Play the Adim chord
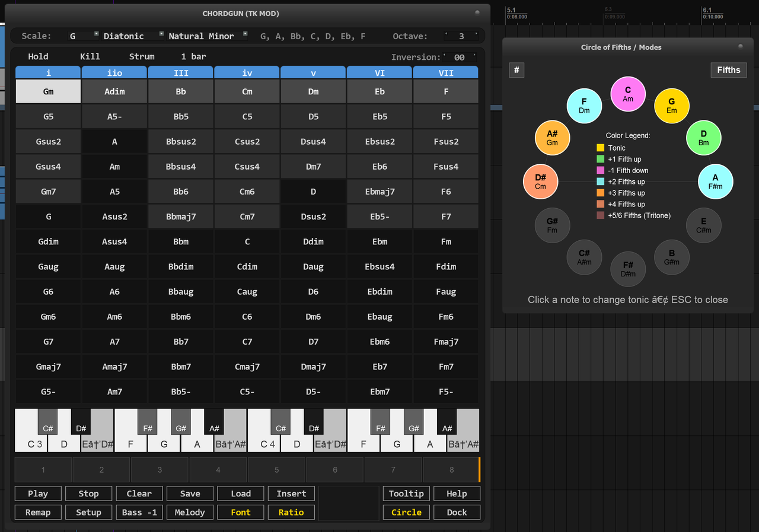 (114, 91)
